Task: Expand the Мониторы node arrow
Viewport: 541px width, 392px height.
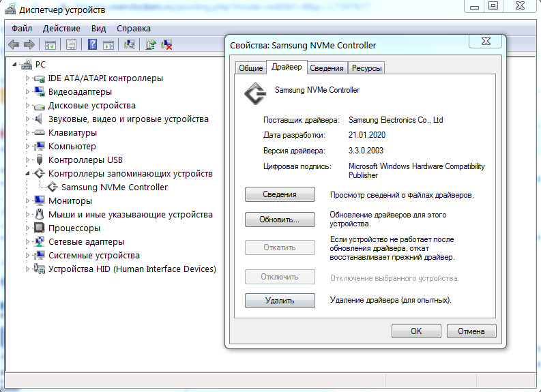Action: [27, 200]
